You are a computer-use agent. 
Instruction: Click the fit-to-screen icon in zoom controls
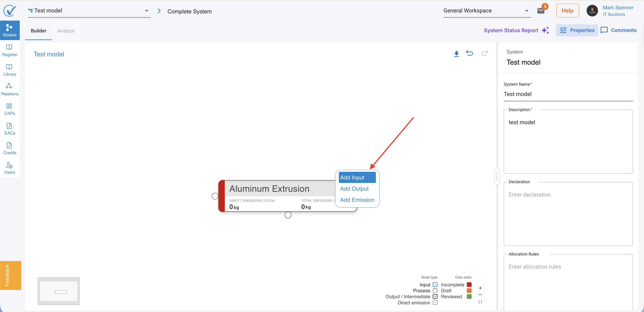pos(480,302)
